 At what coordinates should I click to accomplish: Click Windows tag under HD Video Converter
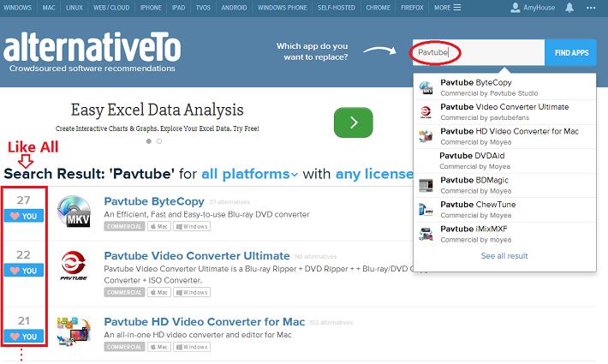point(192,347)
